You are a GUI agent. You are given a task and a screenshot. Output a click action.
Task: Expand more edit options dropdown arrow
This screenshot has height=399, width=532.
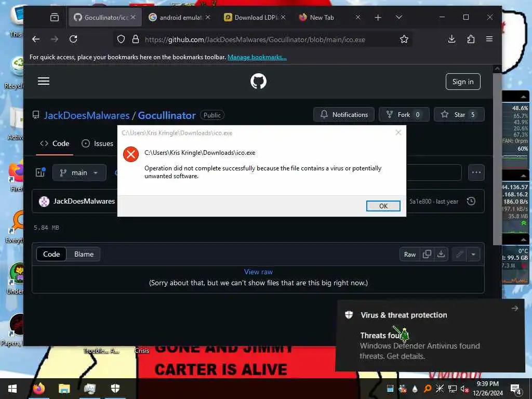click(x=473, y=254)
